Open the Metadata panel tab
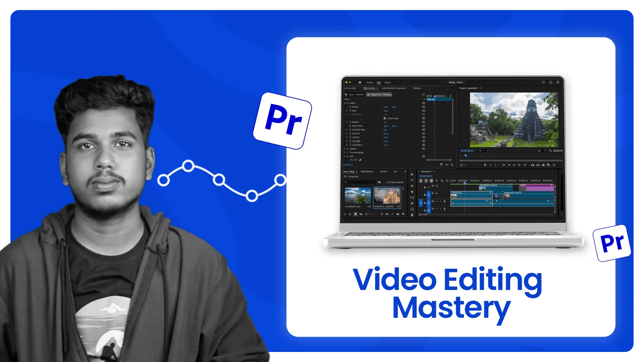644x362 pixels. tap(417, 88)
